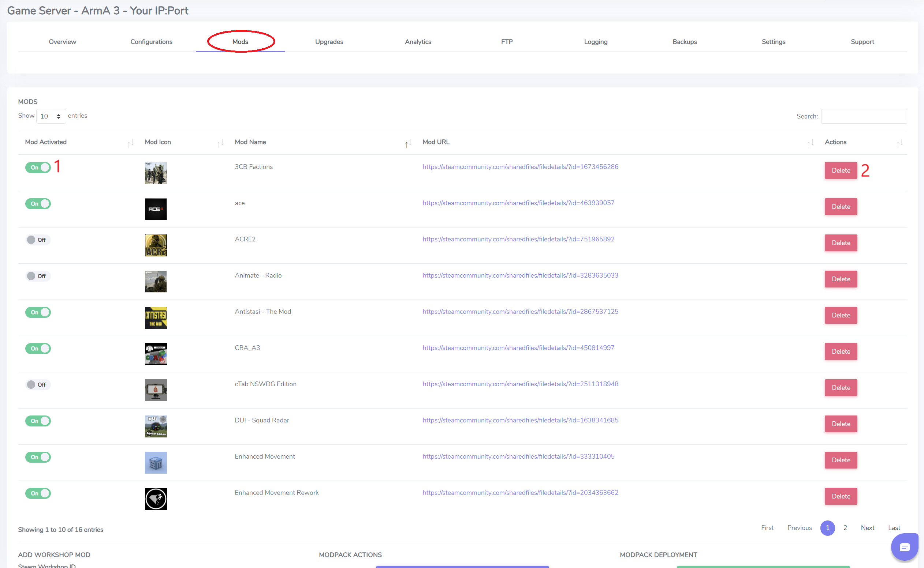Click the ace mod icon
The height and width of the screenshot is (568, 924).
(156, 209)
